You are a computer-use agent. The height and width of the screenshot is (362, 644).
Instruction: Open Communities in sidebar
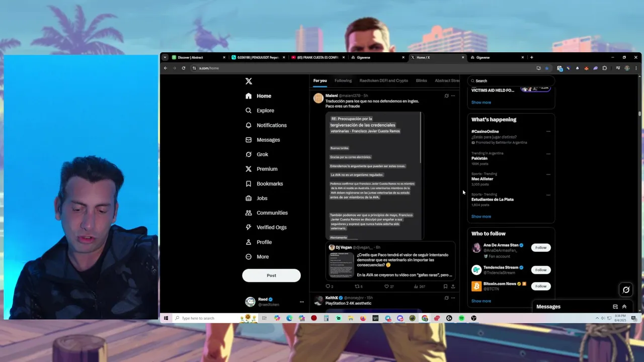(x=267, y=213)
